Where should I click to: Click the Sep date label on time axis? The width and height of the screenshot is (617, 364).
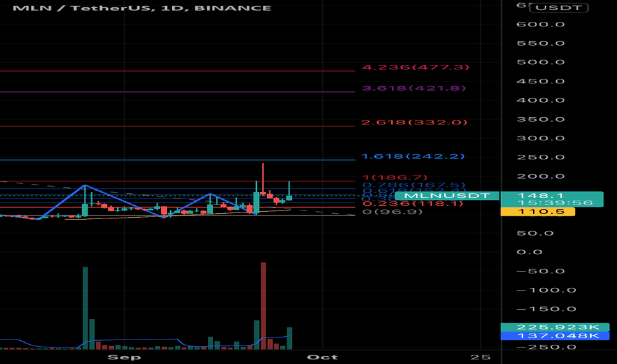(124, 357)
